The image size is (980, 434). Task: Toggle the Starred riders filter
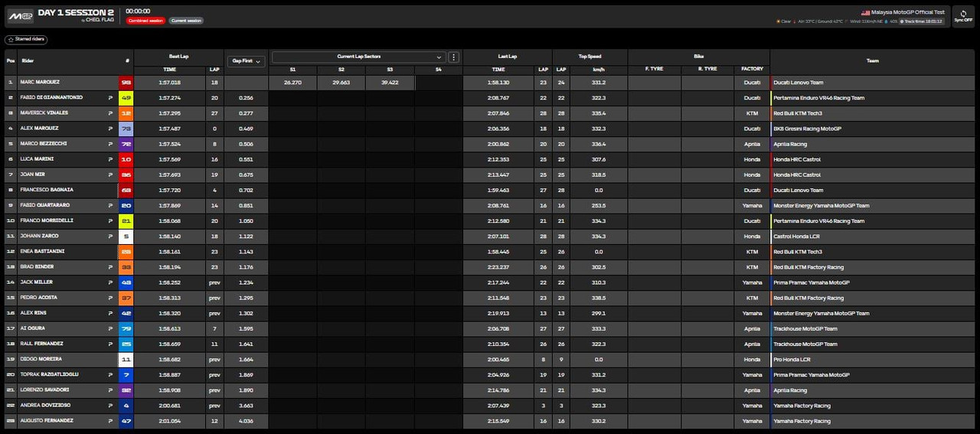click(x=26, y=39)
